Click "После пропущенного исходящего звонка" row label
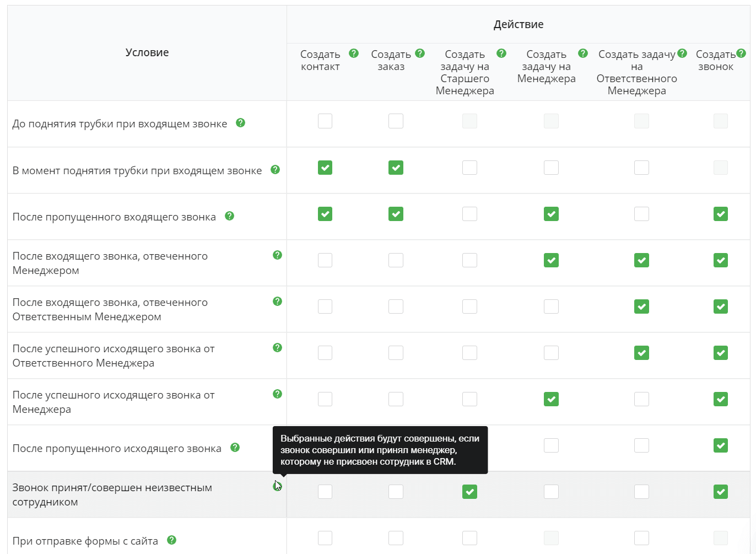756x554 pixels. click(117, 449)
